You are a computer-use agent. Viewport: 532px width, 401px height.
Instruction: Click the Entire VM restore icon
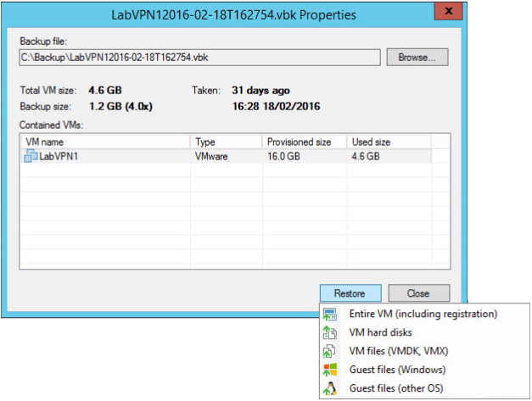(x=329, y=315)
